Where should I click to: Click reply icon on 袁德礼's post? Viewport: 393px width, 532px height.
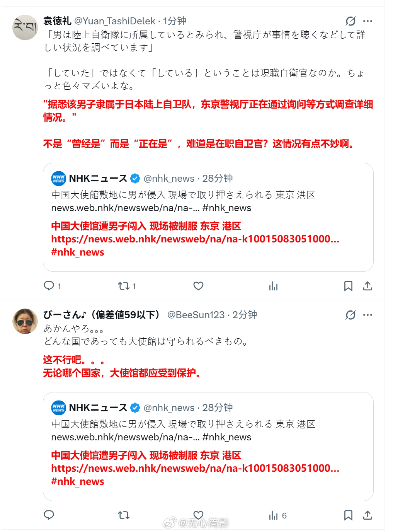coord(49,286)
